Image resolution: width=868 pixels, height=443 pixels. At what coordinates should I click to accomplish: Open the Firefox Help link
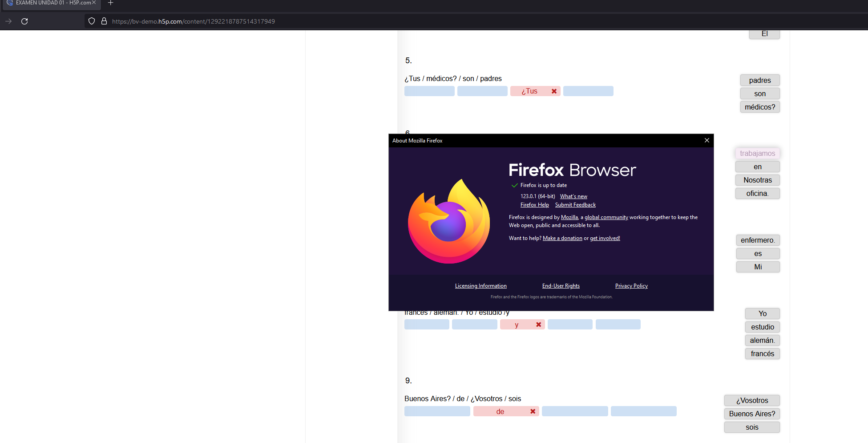(535, 205)
